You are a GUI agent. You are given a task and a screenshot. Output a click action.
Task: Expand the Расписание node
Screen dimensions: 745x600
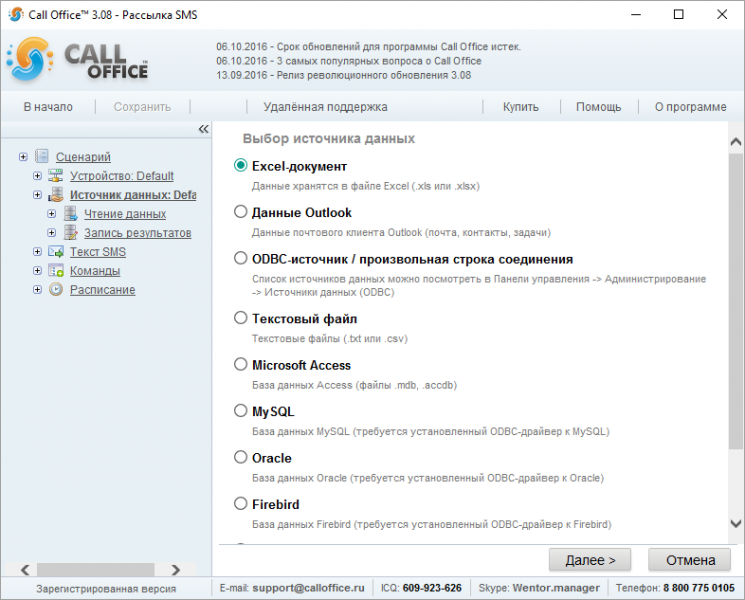(37, 290)
